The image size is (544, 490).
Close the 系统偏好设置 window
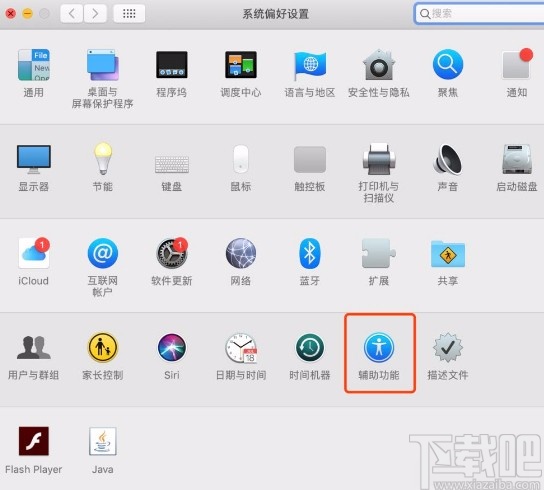tap(11, 14)
